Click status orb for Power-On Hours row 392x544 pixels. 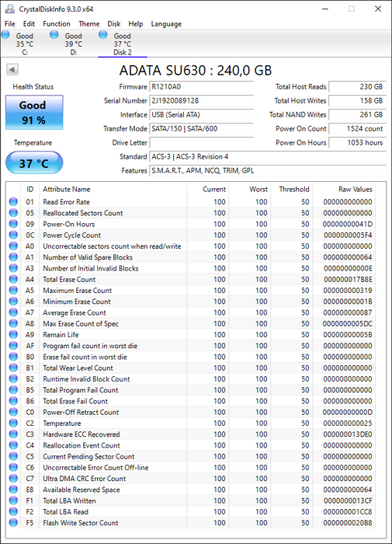tap(13, 224)
